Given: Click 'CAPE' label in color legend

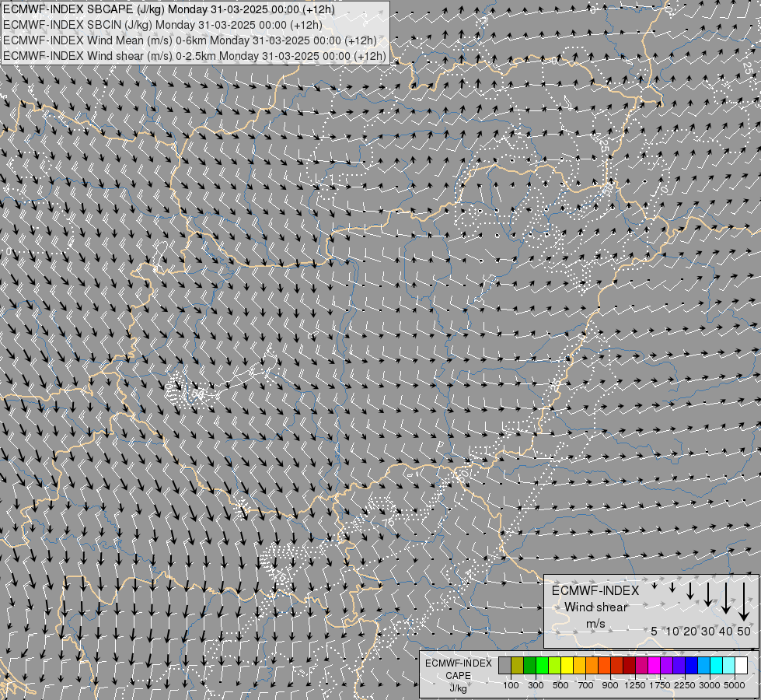Looking at the screenshot, I should 458,675.
